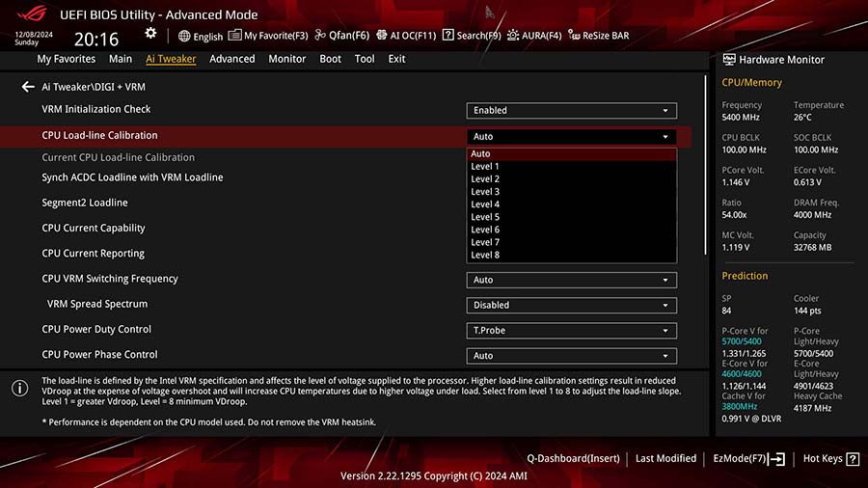Open the Tool tab
Screen dimensions: 868x488
click(365, 59)
